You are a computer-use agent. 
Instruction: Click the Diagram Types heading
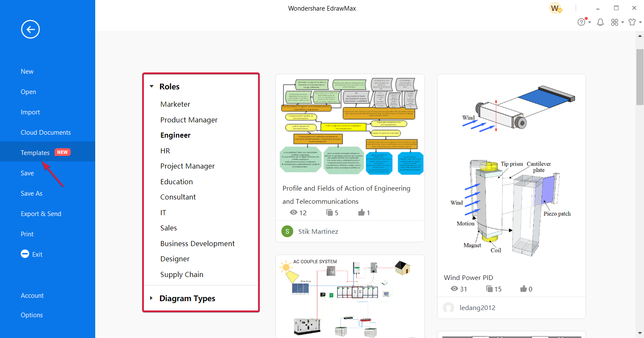(187, 298)
